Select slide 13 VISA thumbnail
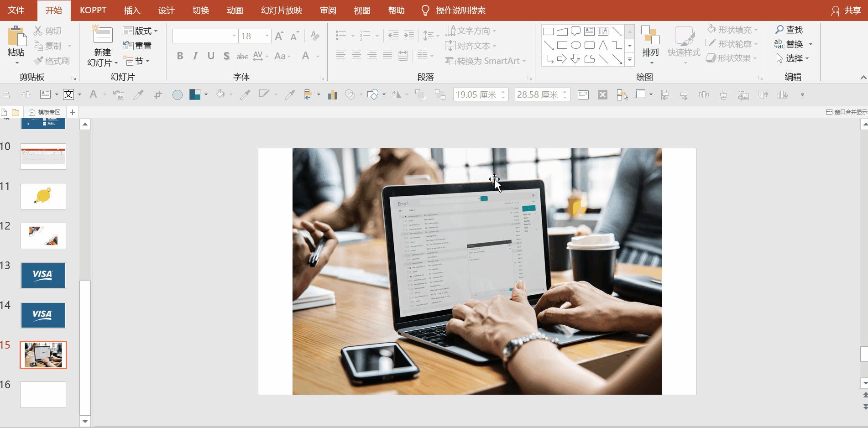 coord(43,275)
